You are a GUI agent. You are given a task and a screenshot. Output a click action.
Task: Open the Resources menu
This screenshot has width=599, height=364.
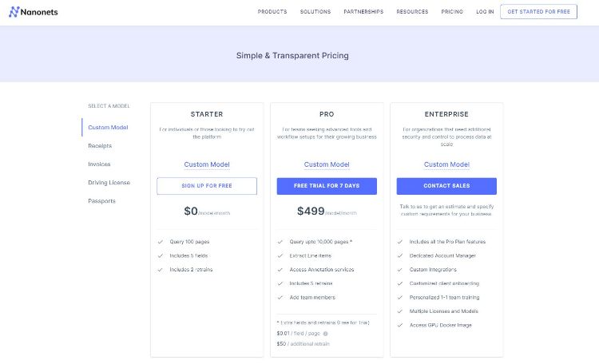412,12
